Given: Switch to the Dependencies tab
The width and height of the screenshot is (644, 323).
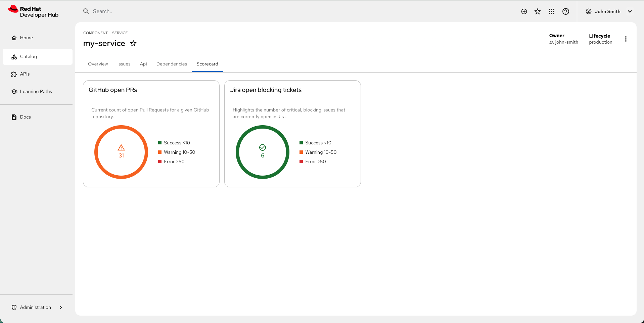Looking at the screenshot, I should coord(171,64).
